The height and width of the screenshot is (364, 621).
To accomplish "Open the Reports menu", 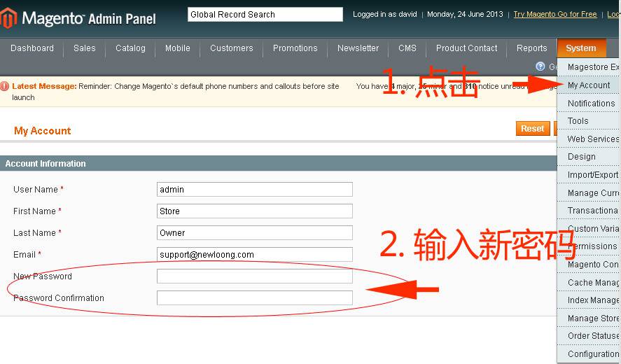I will (x=531, y=48).
